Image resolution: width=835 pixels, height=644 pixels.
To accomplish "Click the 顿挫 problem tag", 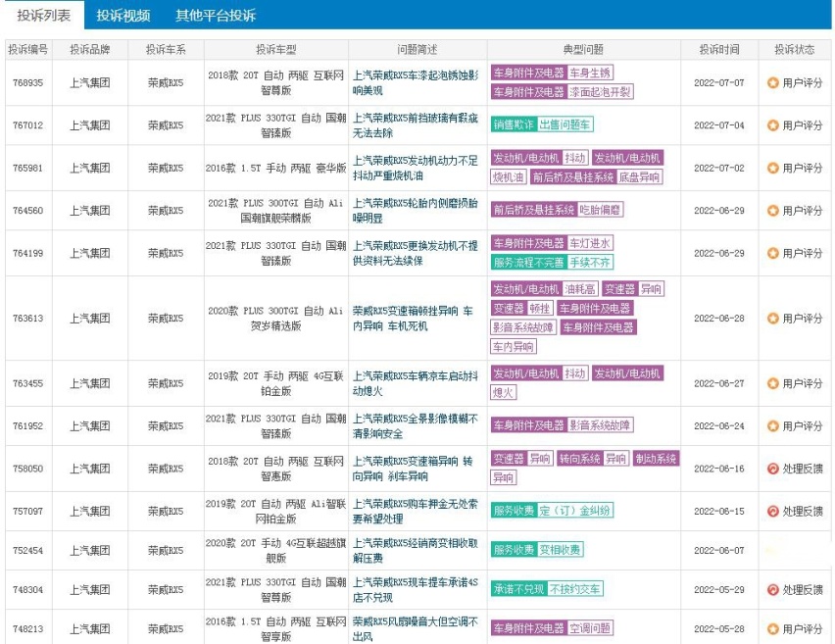I will [539, 308].
